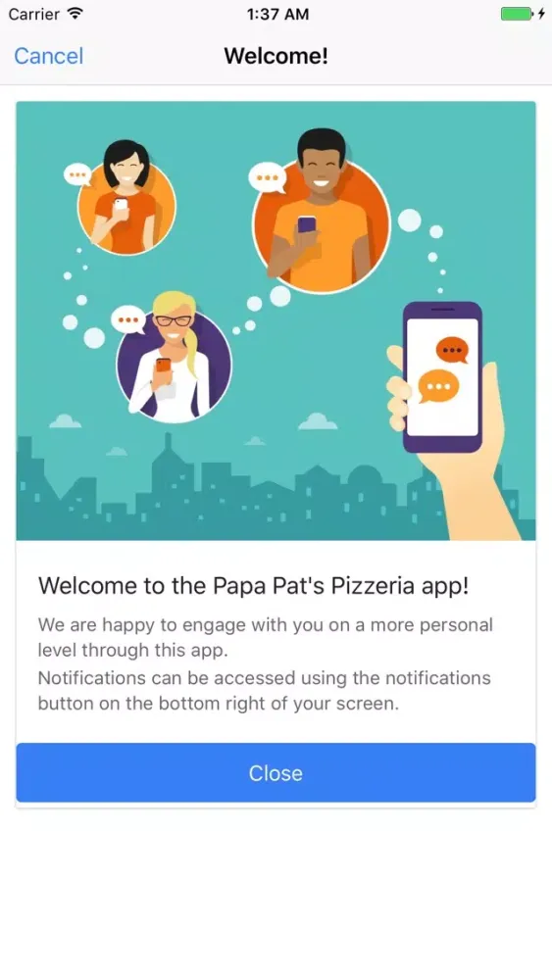This screenshot has height=980, width=552.
Task: Tap the green battery indicator icon
Action: [517, 14]
